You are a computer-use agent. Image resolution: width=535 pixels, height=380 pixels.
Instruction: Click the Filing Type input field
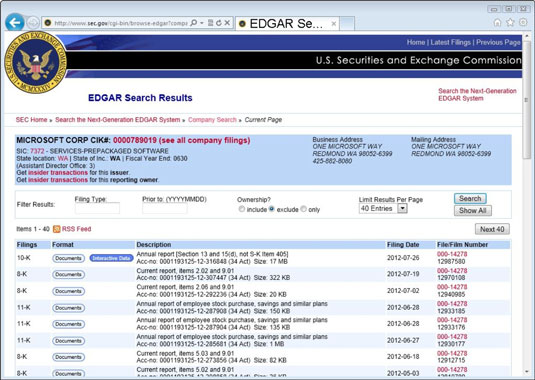point(97,208)
